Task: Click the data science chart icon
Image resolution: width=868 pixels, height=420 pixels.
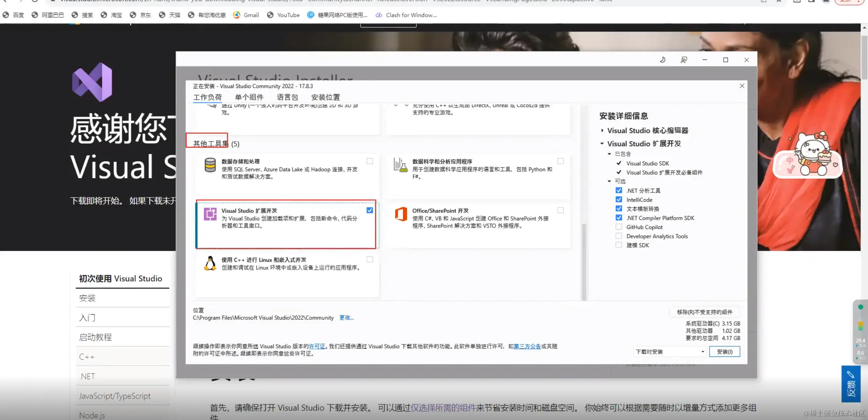Action: [x=400, y=165]
